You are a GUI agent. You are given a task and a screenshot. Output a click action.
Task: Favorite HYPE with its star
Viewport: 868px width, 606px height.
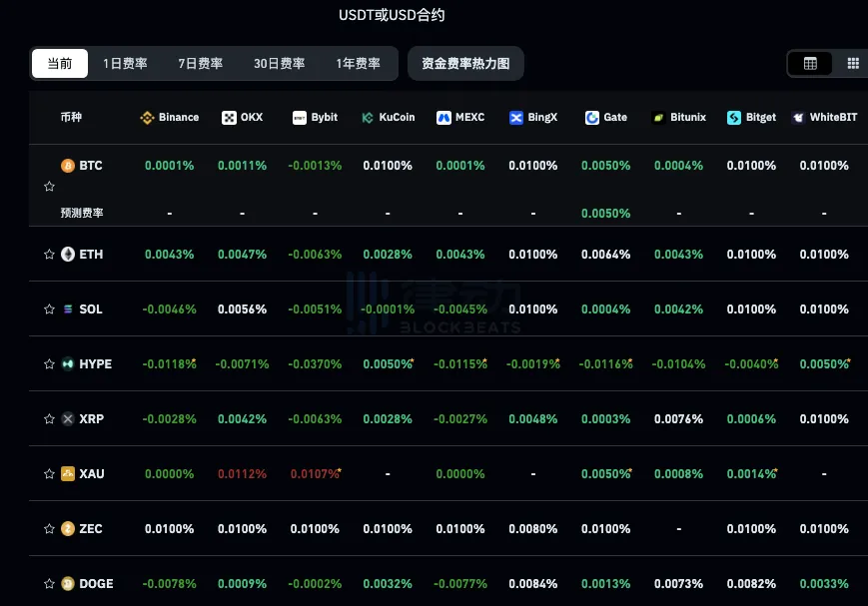click(49, 363)
